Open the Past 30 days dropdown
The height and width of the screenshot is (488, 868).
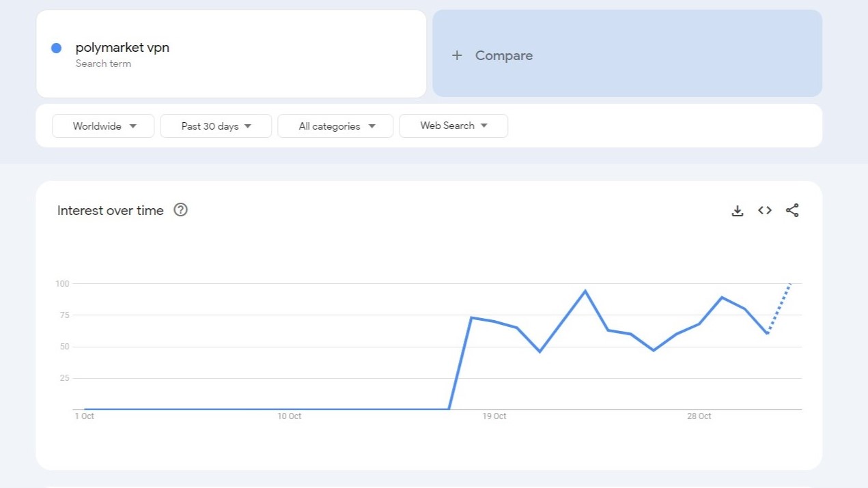[216, 126]
